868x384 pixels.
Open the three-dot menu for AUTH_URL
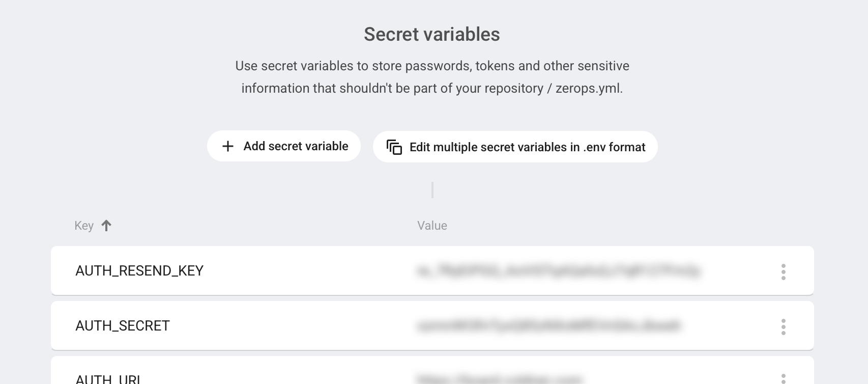coord(783,378)
